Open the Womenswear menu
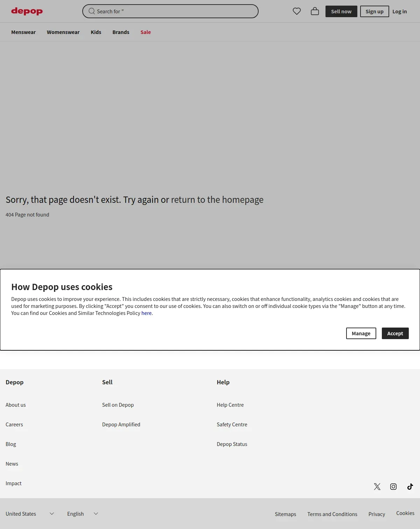The width and height of the screenshot is (420, 529). (x=63, y=32)
